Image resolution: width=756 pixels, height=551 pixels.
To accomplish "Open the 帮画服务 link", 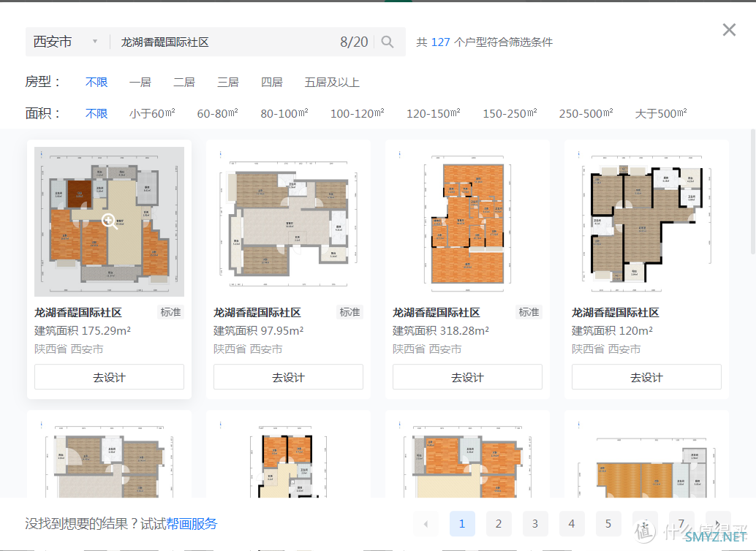I will pos(192,523).
